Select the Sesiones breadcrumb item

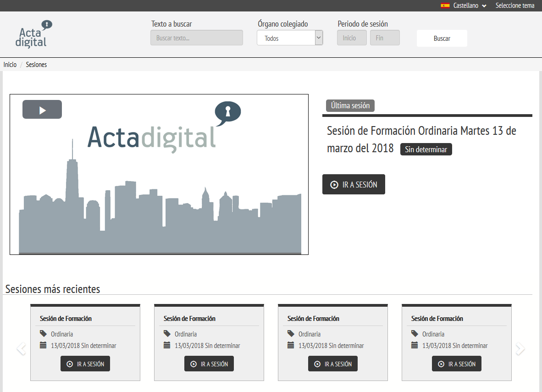36,65
